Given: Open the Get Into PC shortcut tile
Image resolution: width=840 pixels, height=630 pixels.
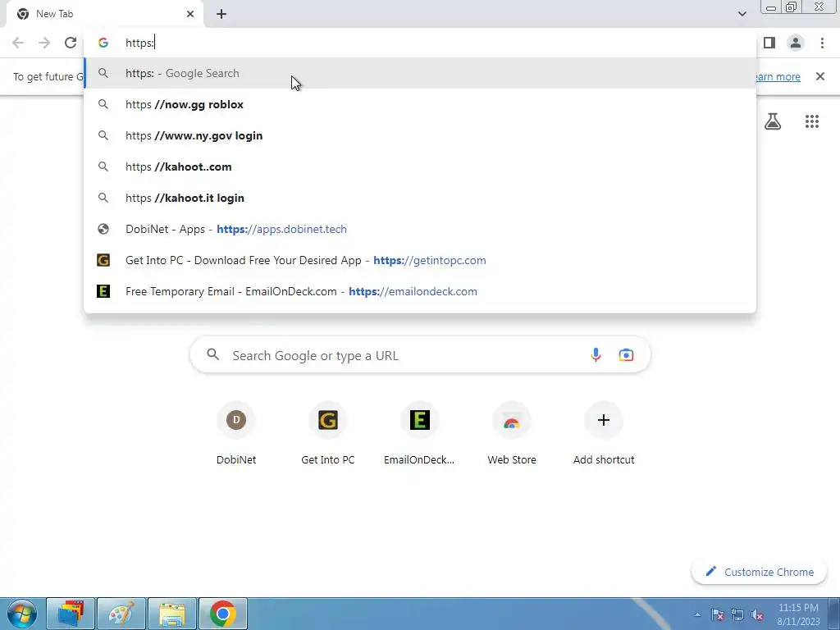Looking at the screenshot, I should 328,433.
